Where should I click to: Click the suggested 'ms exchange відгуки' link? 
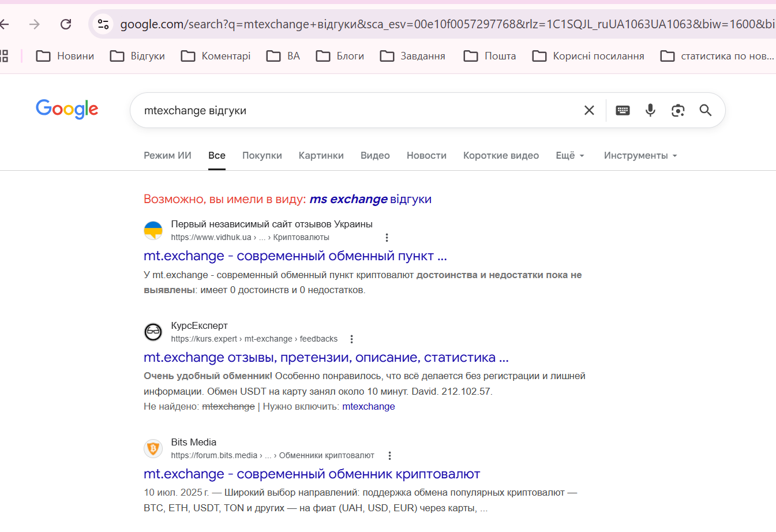point(370,199)
